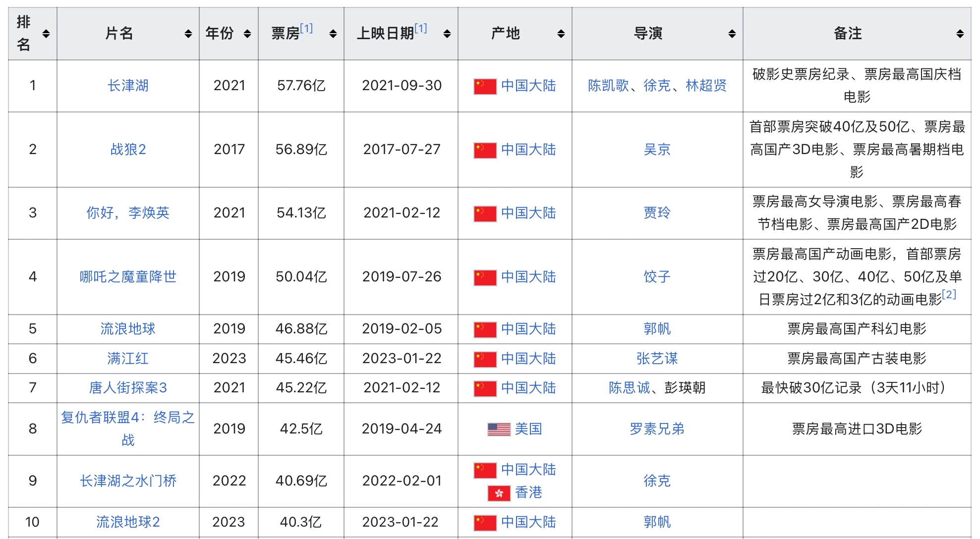The width and height of the screenshot is (980, 539).
Task: Click the Hong Kong flag icon
Action: click(x=499, y=493)
